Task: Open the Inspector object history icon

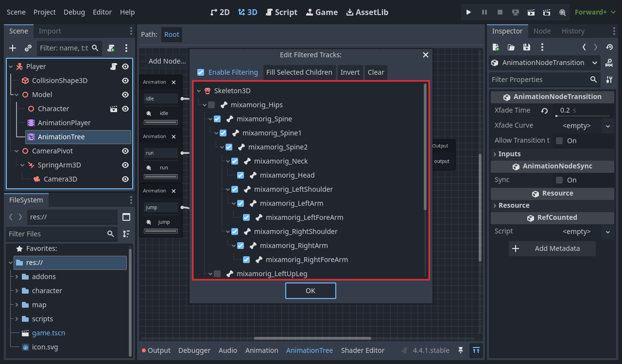Action: tap(609, 47)
